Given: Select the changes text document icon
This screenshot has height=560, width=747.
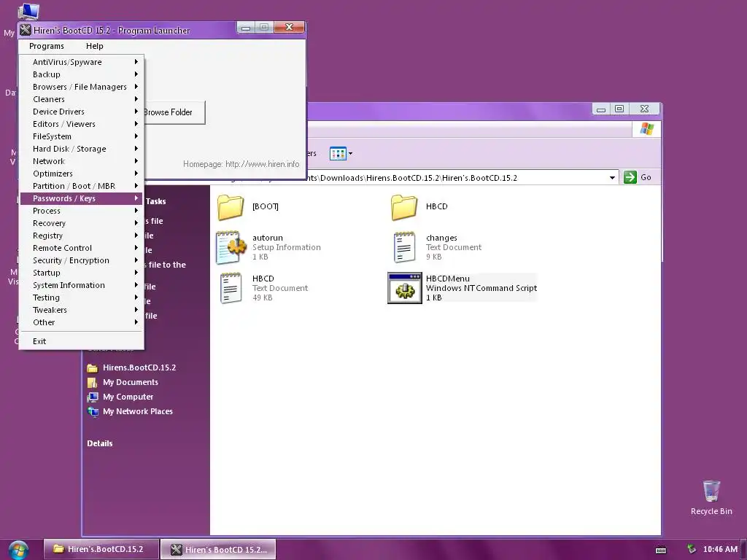Looking at the screenshot, I should 404,247.
